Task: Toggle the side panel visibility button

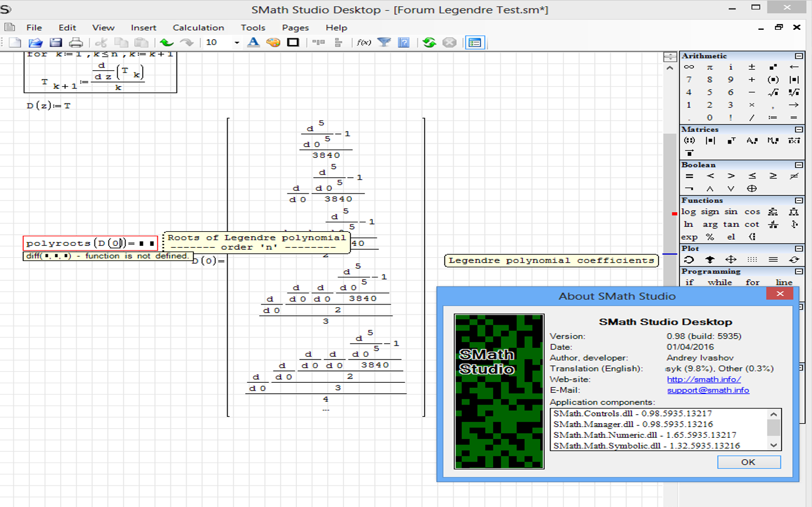Action: pyautogui.click(x=475, y=43)
